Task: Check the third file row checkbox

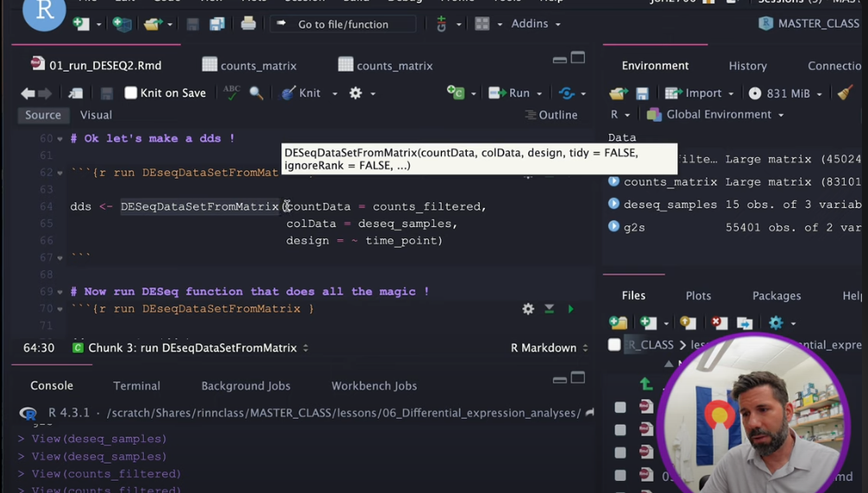Action: pos(620,452)
